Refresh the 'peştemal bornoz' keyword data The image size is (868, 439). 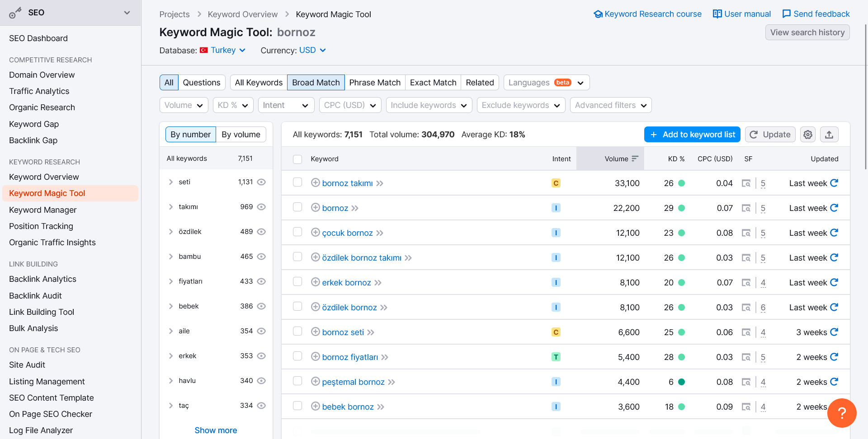(x=834, y=382)
